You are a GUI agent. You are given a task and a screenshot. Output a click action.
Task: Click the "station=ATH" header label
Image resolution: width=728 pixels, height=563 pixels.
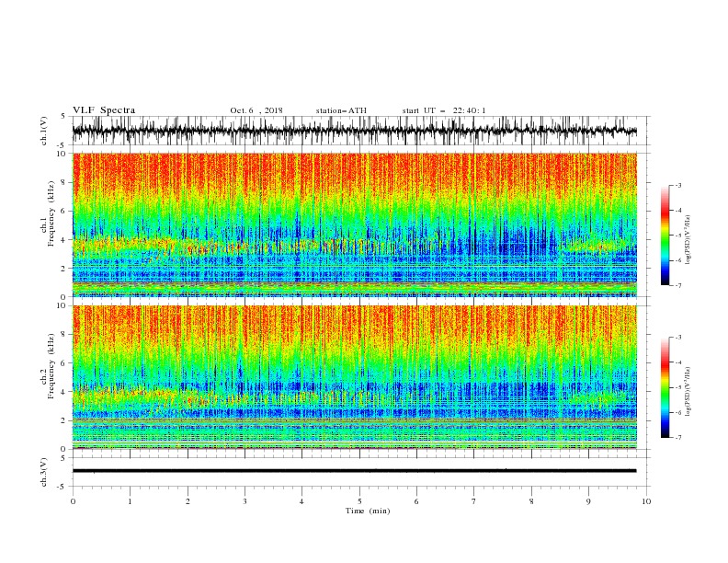tap(341, 110)
